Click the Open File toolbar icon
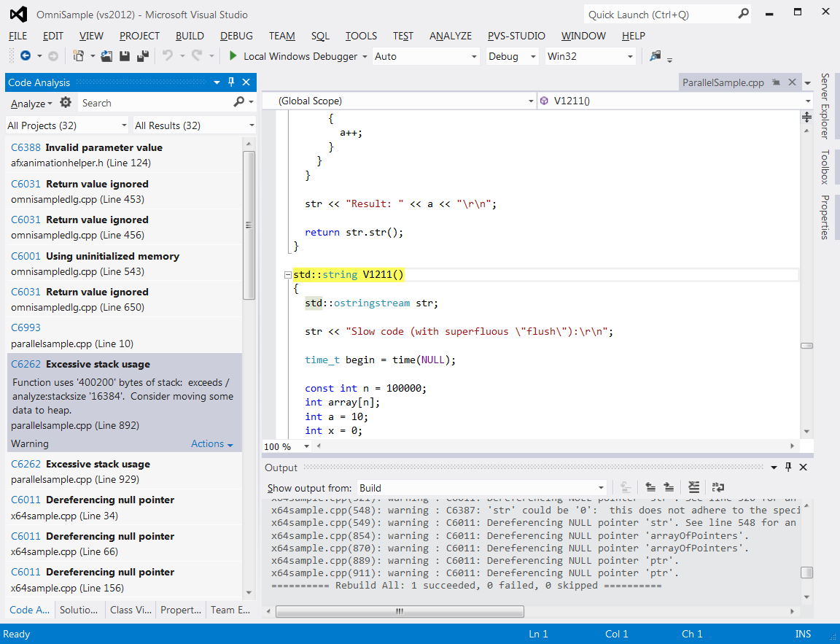840x644 pixels. pos(106,55)
